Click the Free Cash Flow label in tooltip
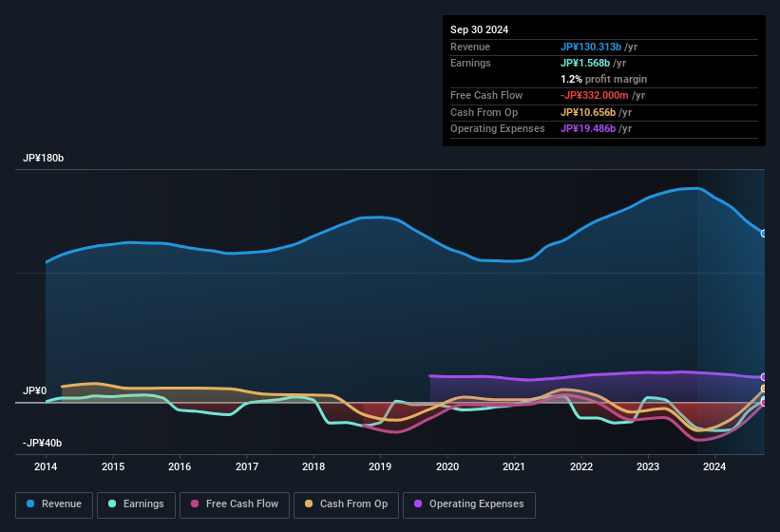The height and width of the screenshot is (532, 780). (x=486, y=95)
